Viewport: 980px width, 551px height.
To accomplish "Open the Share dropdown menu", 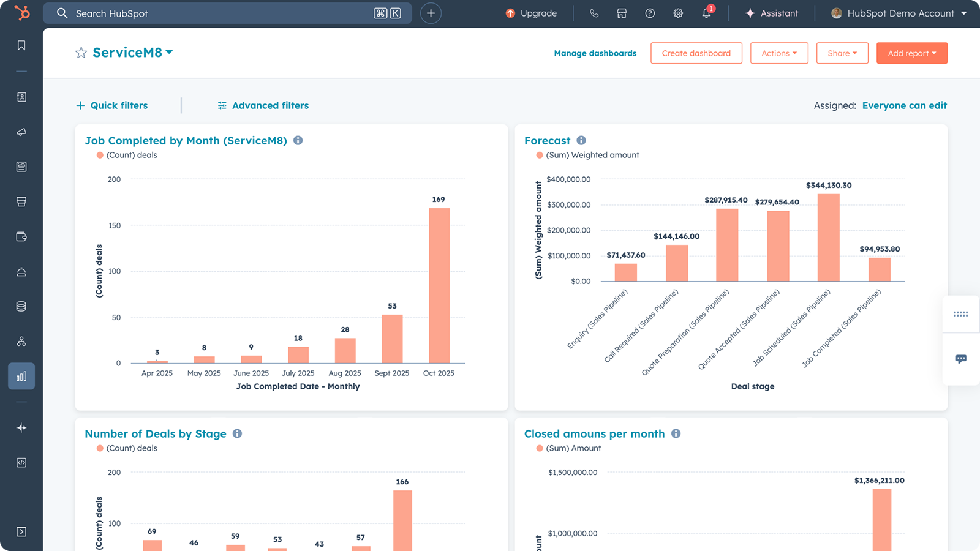I will (x=842, y=53).
